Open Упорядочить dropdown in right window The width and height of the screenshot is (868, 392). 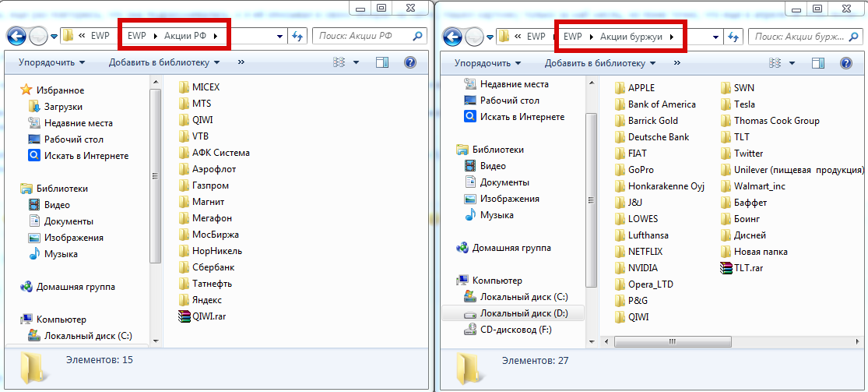click(487, 62)
